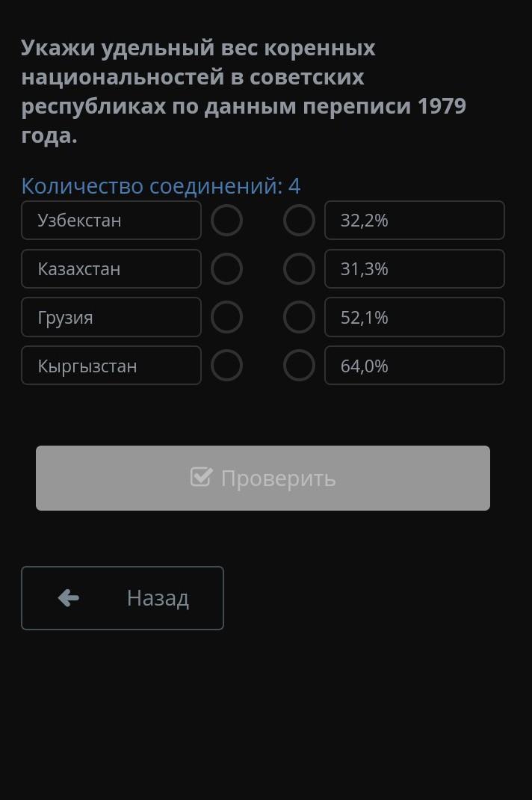Image resolution: width=532 pixels, height=800 pixels.
Task: Click the 32,2% percentage box
Action: tap(415, 221)
